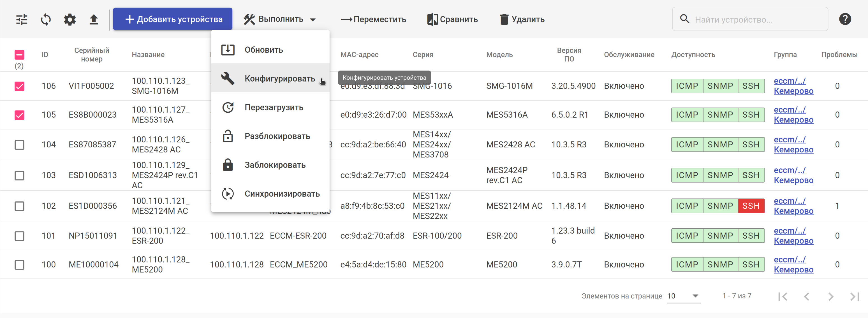Open the filter sliders icon in the toolbar

(x=22, y=20)
